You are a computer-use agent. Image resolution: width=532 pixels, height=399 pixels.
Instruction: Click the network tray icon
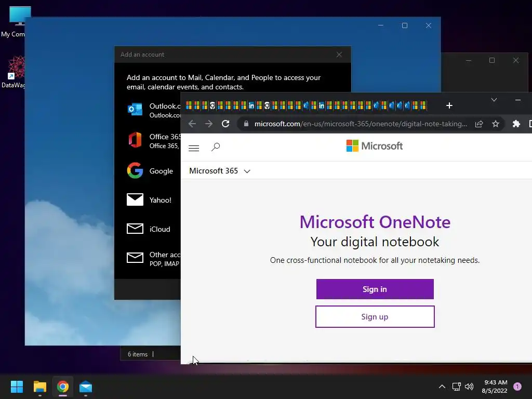tap(456, 387)
